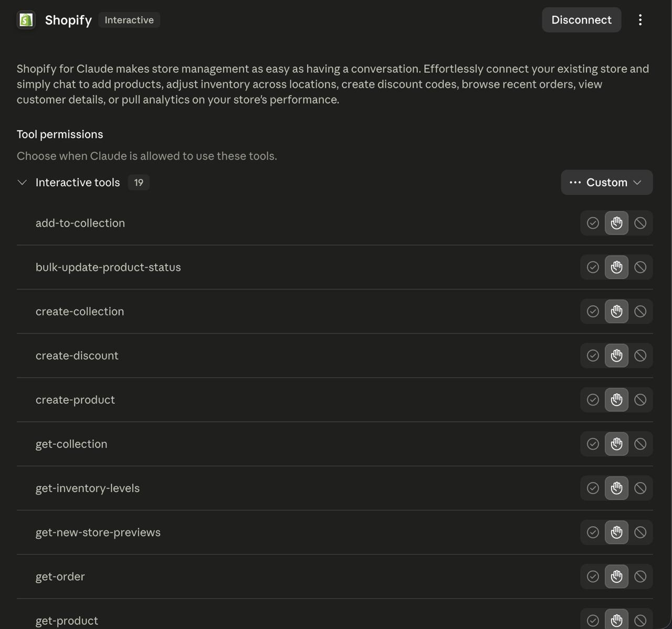The height and width of the screenshot is (629, 672).
Task: Require approval for create-discount
Action: pyautogui.click(x=616, y=355)
